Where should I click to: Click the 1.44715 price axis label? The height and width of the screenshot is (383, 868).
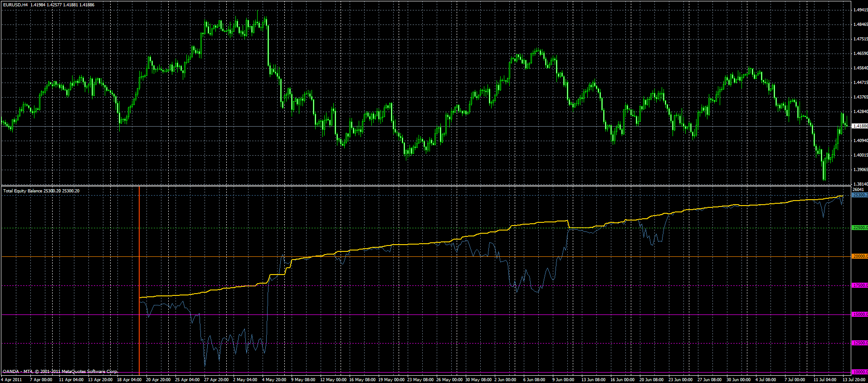(x=860, y=82)
